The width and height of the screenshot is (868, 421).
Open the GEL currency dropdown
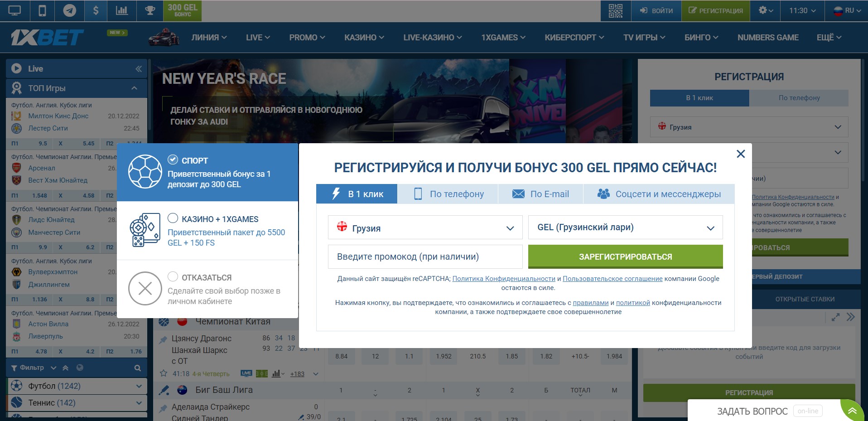(625, 227)
